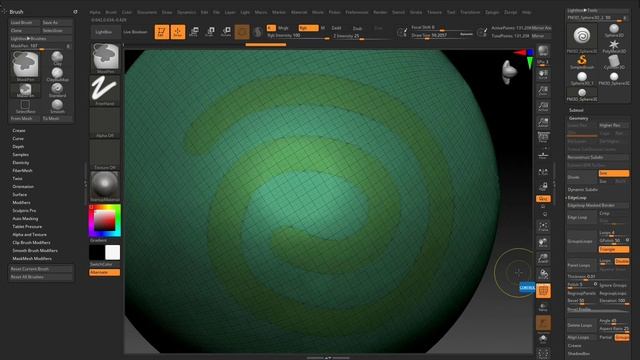Select the SelectRect brush icon
Viewport: 640px width, 360px height.
click(25, 106)
